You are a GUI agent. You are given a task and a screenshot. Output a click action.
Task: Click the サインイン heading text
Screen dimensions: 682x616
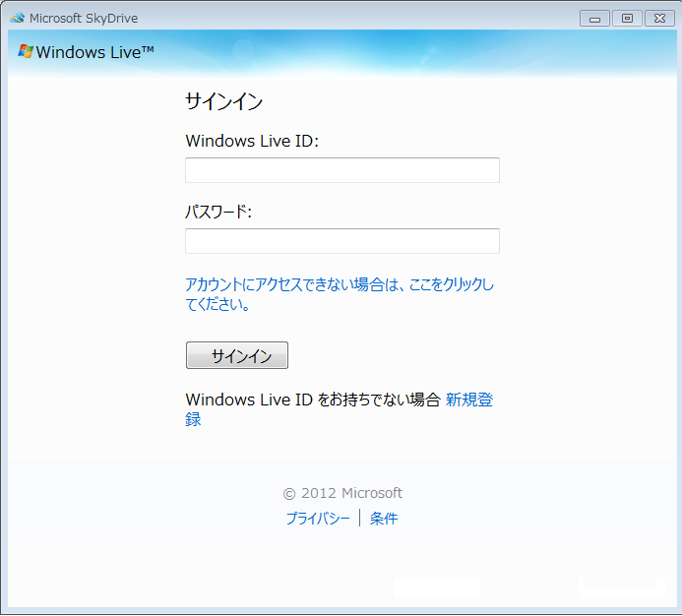(x=224, y=101)
